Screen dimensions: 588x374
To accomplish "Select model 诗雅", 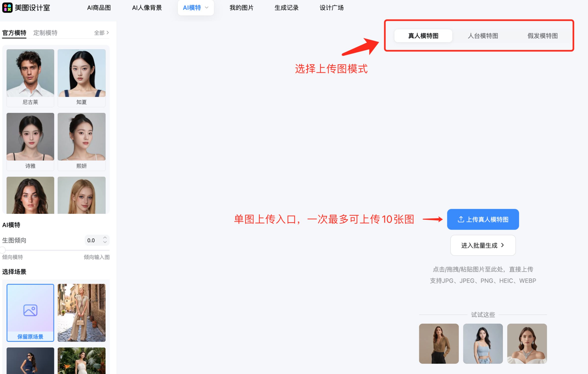I will tap(30, 142).
